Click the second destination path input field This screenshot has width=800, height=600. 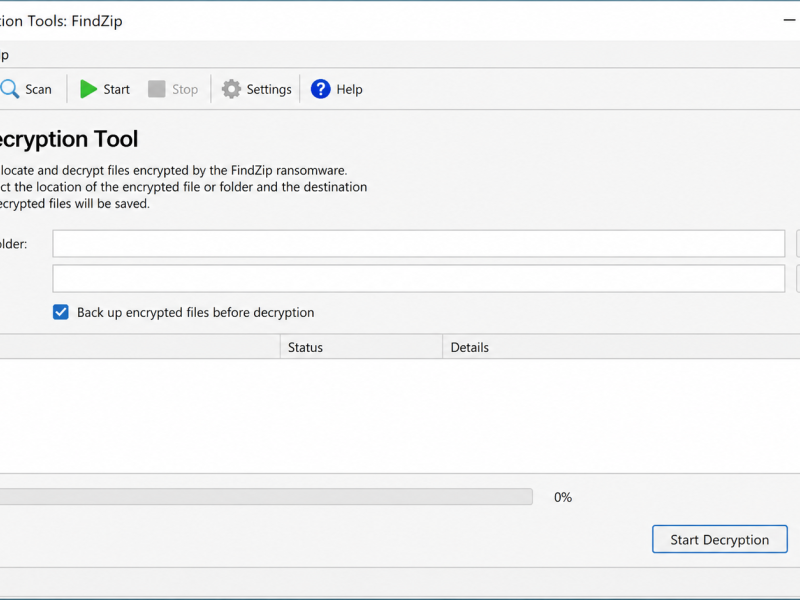[x=418, y=279]
